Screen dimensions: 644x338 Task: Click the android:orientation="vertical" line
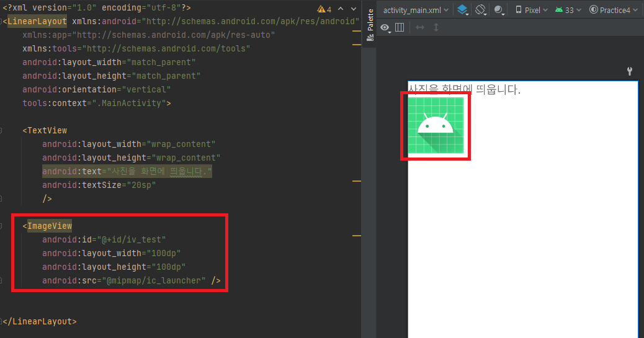pos(97,89)
